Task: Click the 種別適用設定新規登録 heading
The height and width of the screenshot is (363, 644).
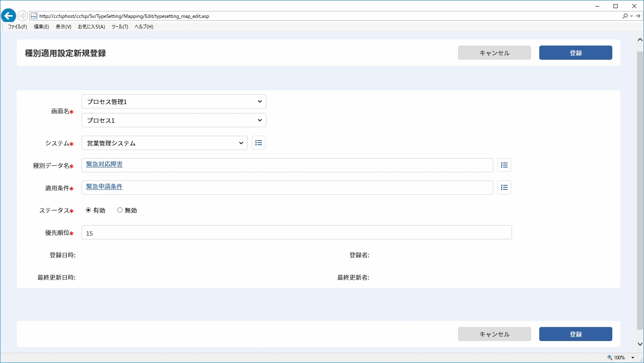Action: (65, 53)
